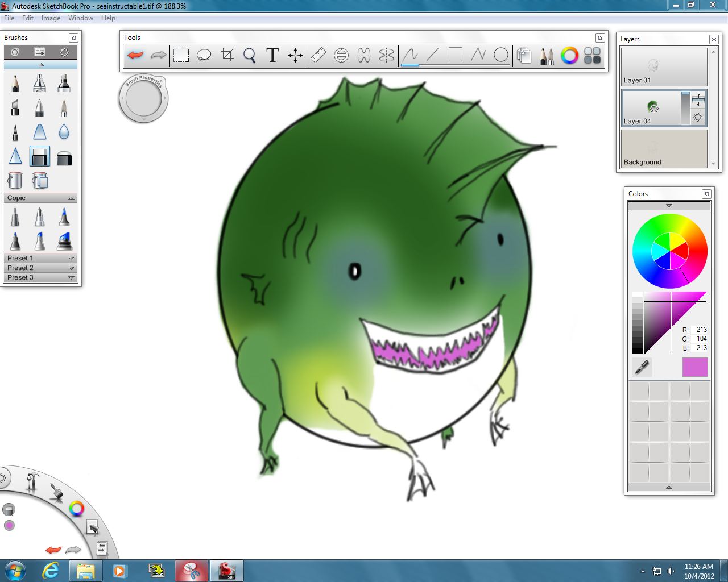728x582 pixels.
Task: Enable the rectangular marquee selection tool
Action: tap(181, 55)
